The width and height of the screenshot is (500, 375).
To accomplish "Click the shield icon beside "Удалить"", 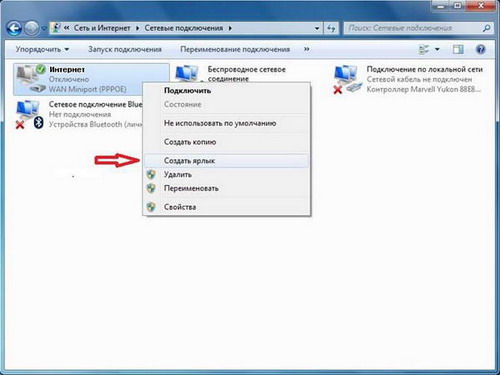I will [151, 174].
